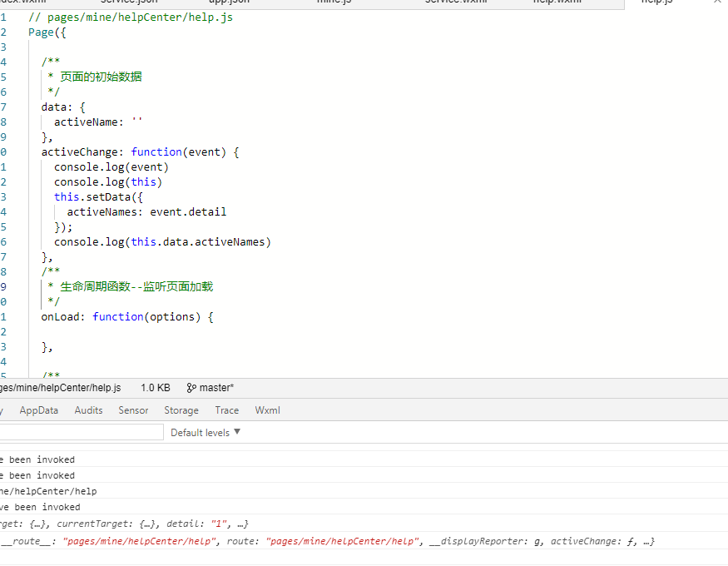Image resolution: width=728 pixels, height=566 pixels.
Task: Click the Page({ code line
Action: [x=47, y=32]
